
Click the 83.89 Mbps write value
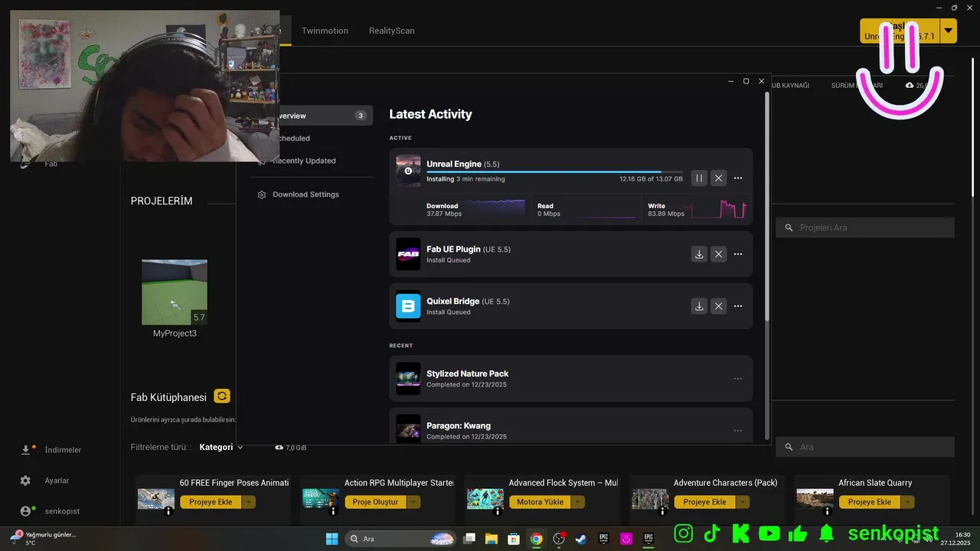click(x=666, y=214)
